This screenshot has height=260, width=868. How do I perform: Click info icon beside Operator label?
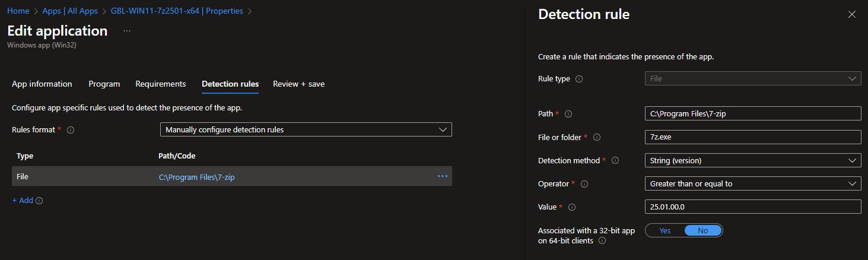(x=584, y=184)
